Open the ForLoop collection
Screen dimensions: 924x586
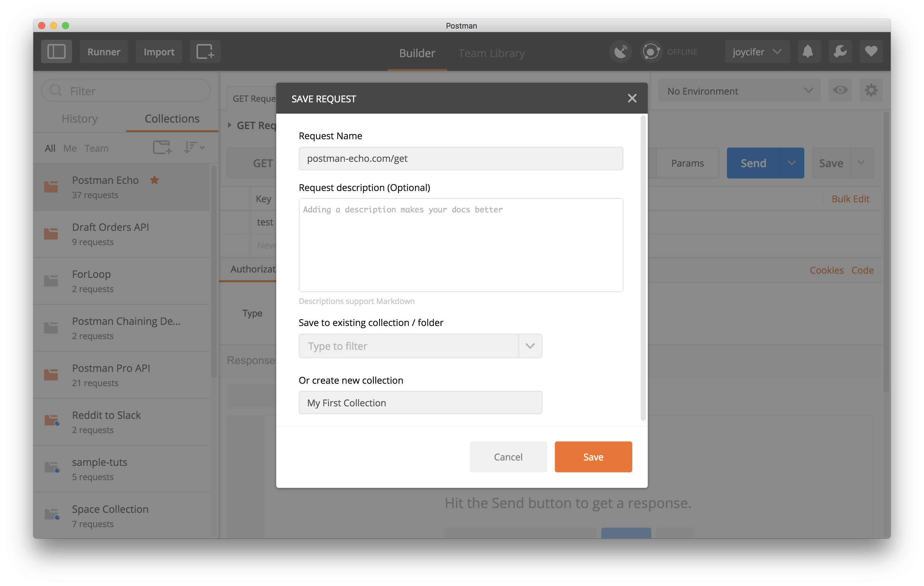pyautogui.click(x=122, y=281)
